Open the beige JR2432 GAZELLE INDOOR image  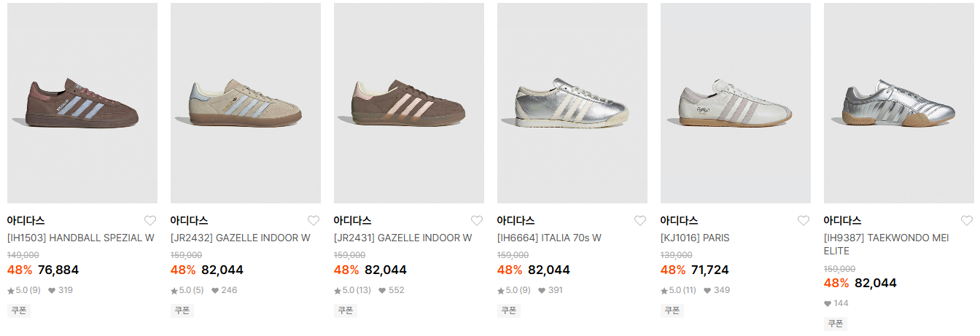[246, 103]
